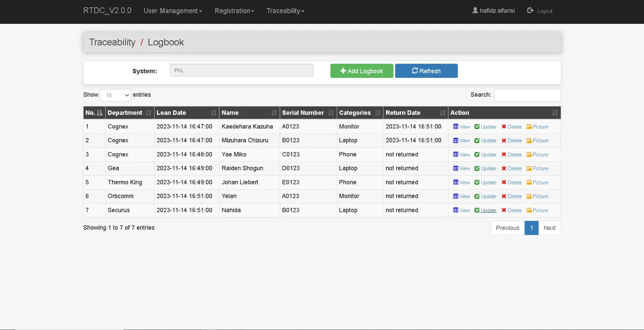Screen dimensions: 644x330
Task: Click the Delete icon for Nahida row
Action: coord(504,210)
